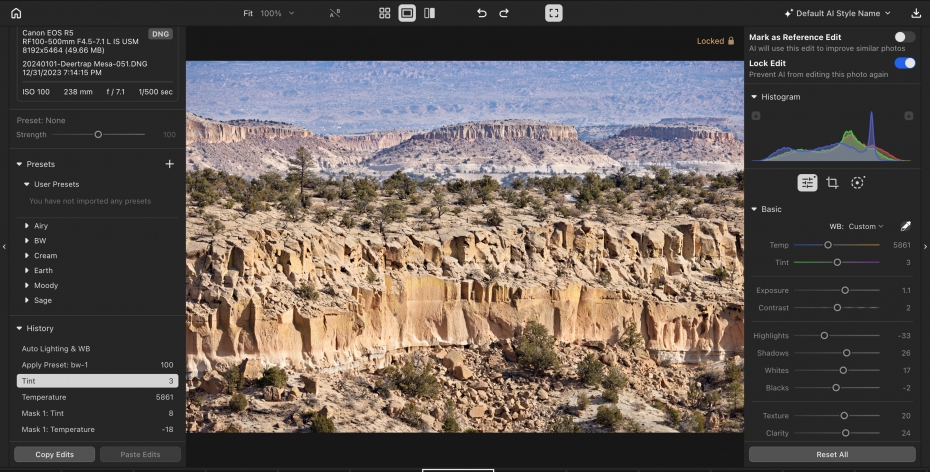Viewport: 930px width, 472px height.
Task: Click the DNG file format badge
Action: 161,34
